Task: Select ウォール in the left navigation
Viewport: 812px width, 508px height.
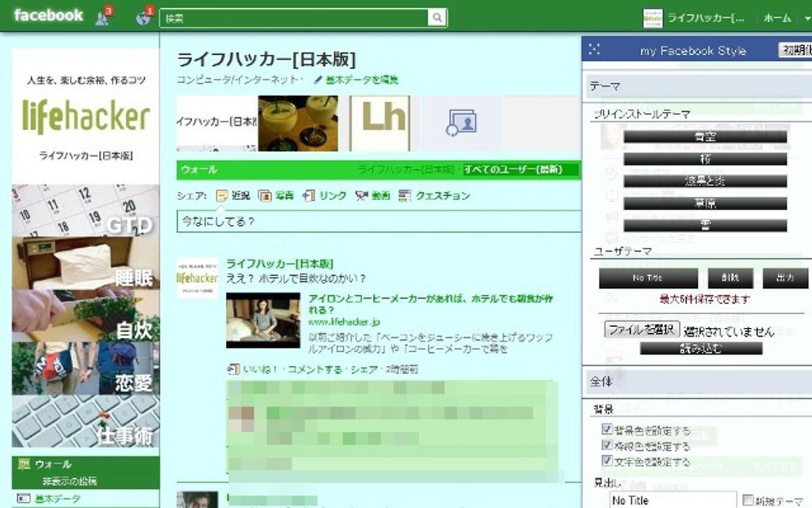Action: point(53,465)
